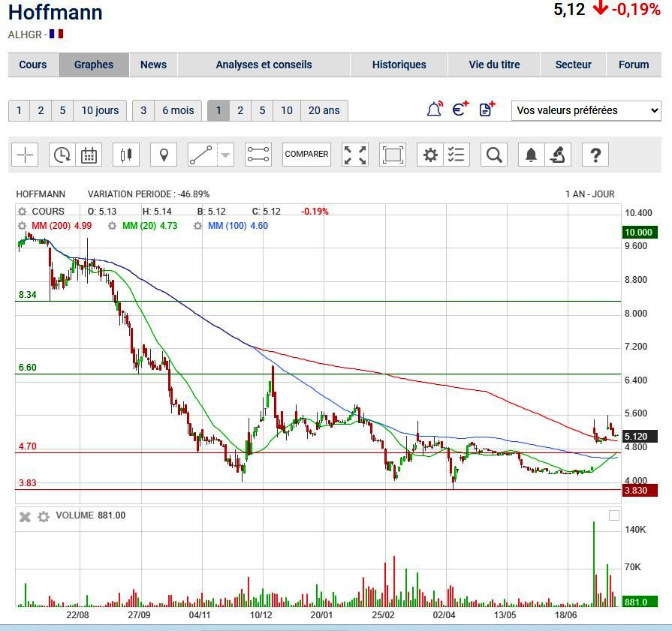Click the frame capture icon
Viewport: 672px width, 631px height.
point(393,155)
